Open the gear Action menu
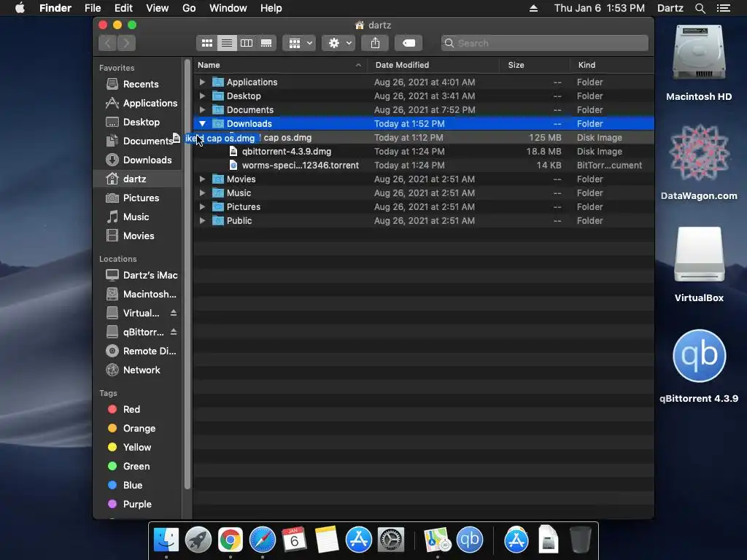Screen dimensions: 747x560 coord(338,43)
